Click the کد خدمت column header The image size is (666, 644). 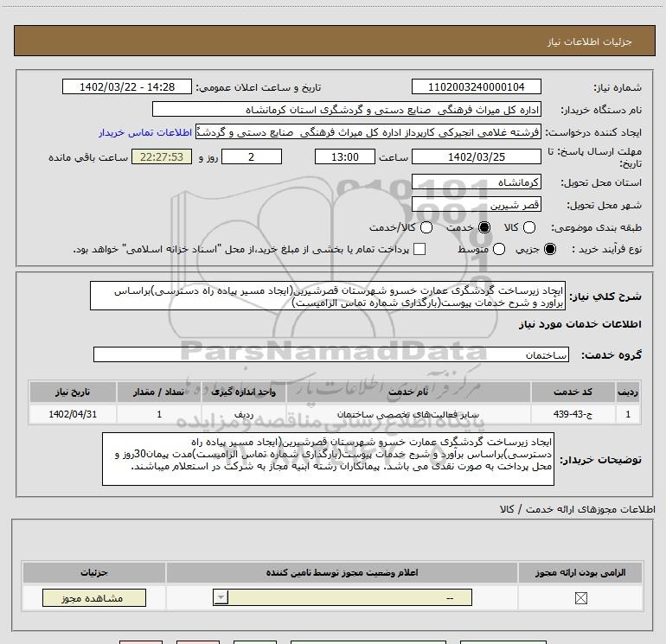pyautogui.click(x=573, y=392)
